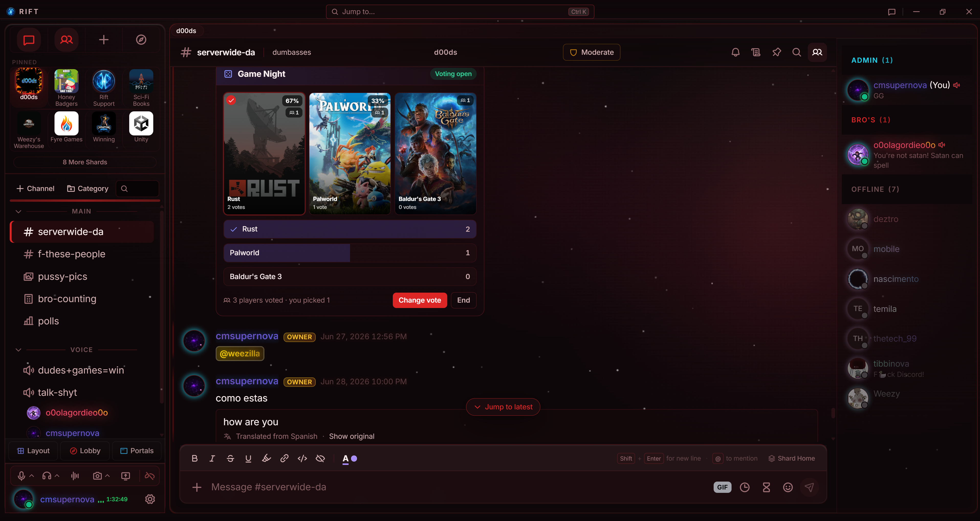
Task: Click the Palworld game card thumbnail
Action: click(x=350, y=154)
